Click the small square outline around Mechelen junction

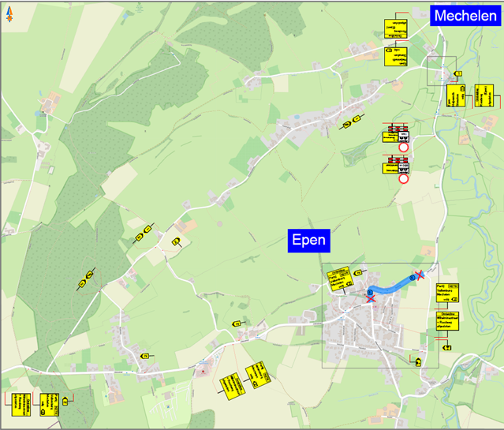441,71
